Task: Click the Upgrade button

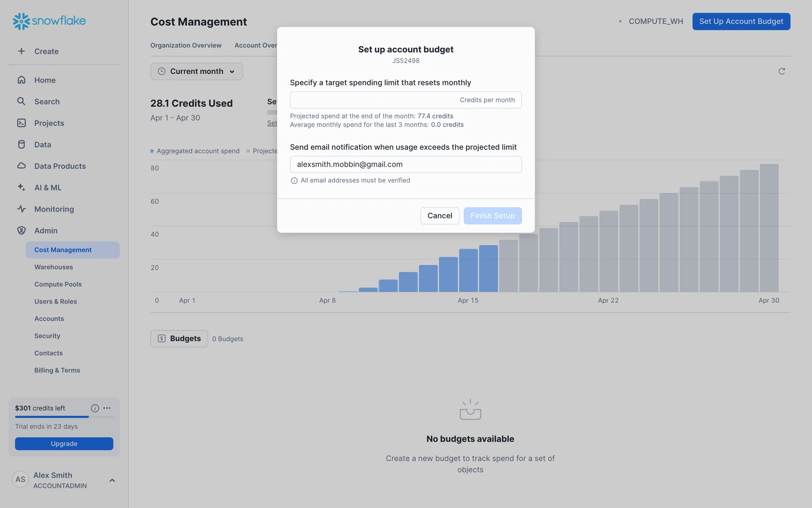Action: [x=64, y=444]
